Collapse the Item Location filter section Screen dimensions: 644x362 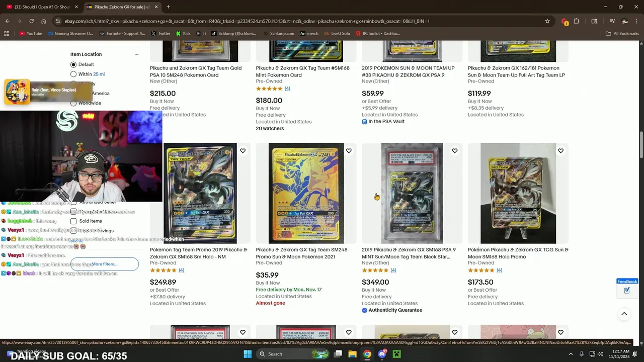point(136,54)
